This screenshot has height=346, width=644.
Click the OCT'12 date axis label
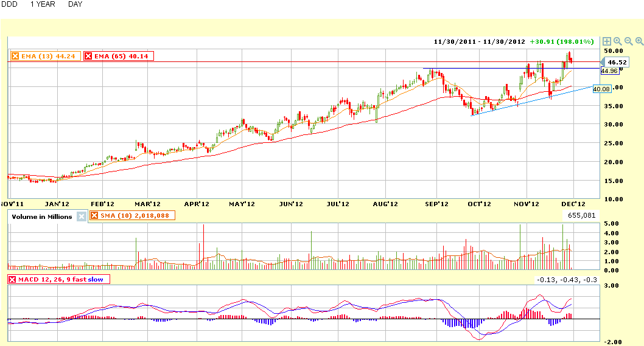click(479, 204)
